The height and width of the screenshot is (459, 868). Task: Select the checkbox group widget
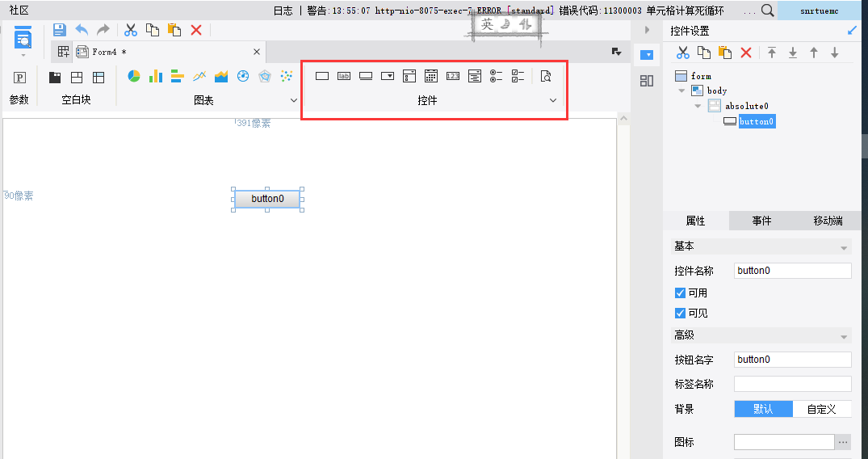point(518,76)
